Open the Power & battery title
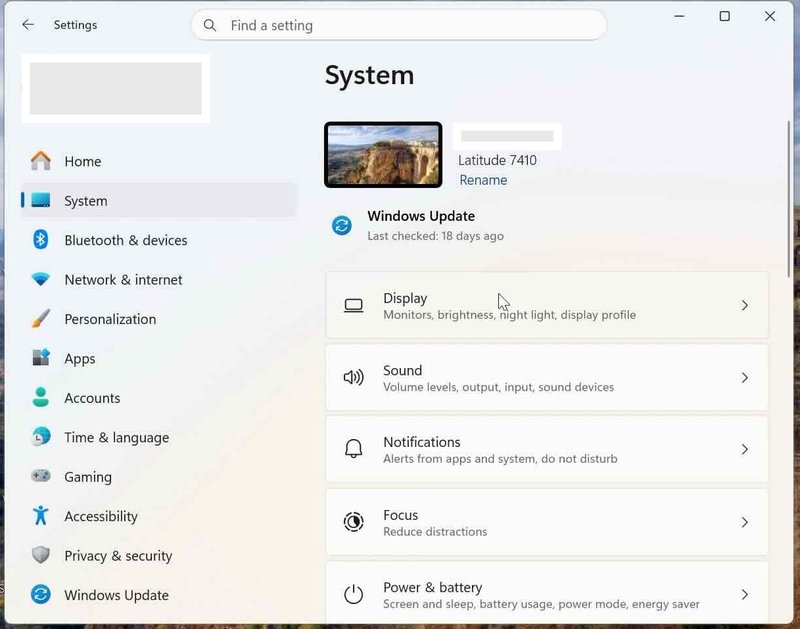The image size is (800, 629). pos(433,588)
